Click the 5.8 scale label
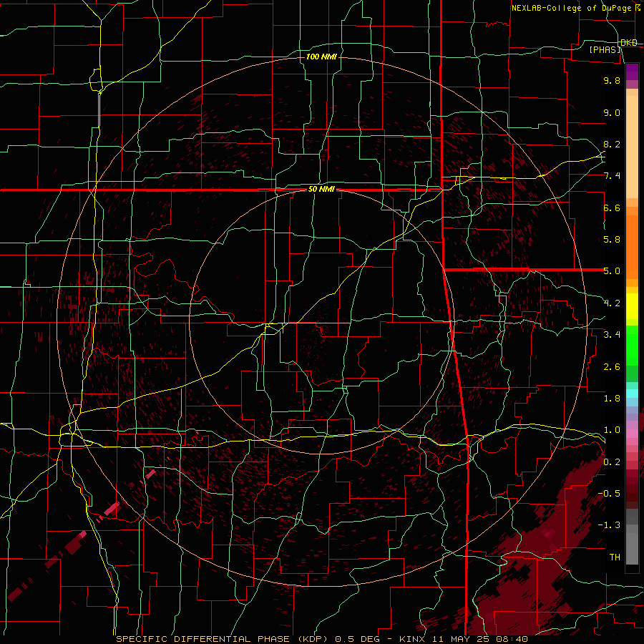The height and width of the screenshot is (644, 644). pos(612,240)
